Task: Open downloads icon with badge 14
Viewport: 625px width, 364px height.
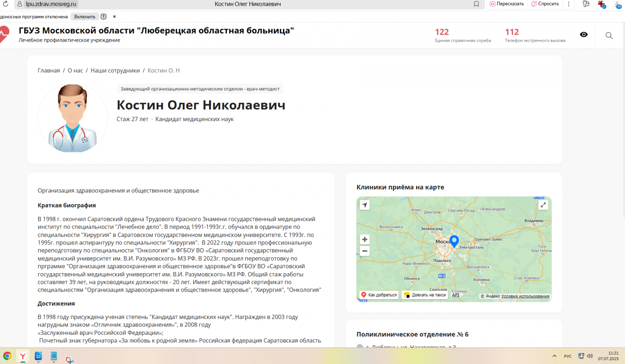Action: pos(618,5)
